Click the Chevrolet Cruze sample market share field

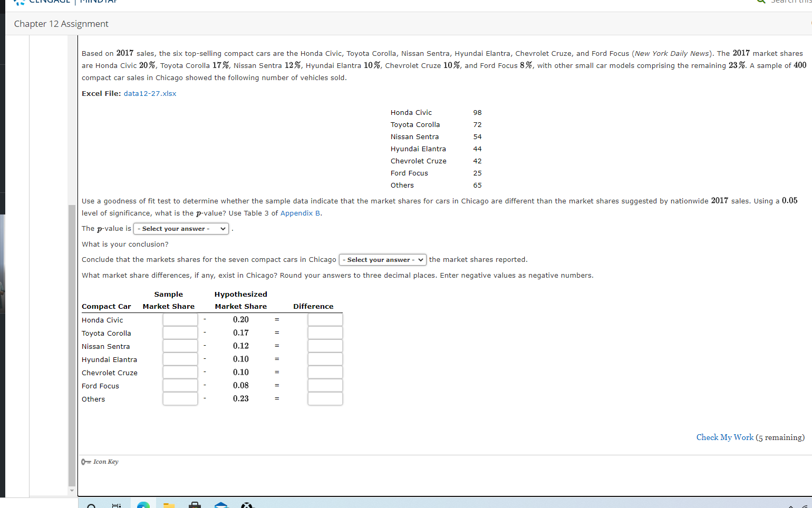[x=180, y=372]
